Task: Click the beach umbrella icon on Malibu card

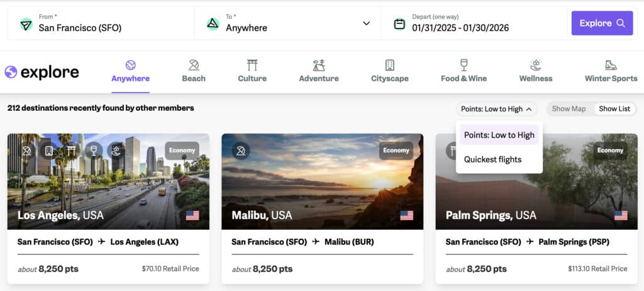Action: point(240,151)
